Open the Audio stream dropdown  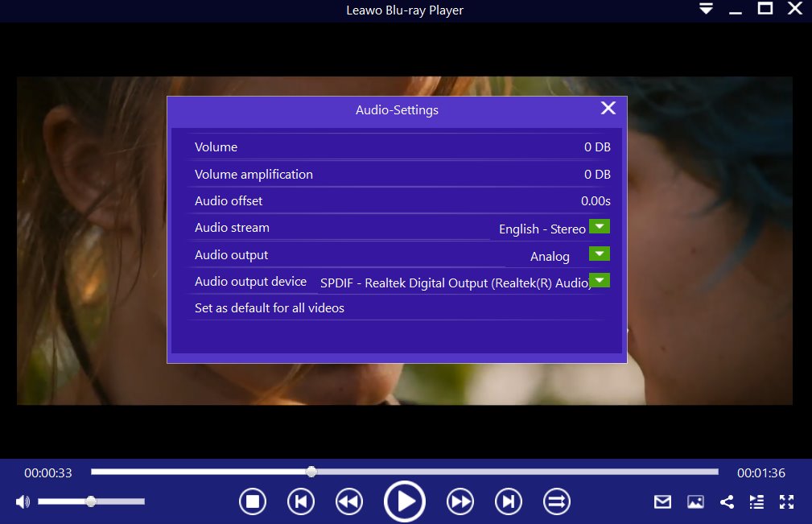tap(600, 226)
